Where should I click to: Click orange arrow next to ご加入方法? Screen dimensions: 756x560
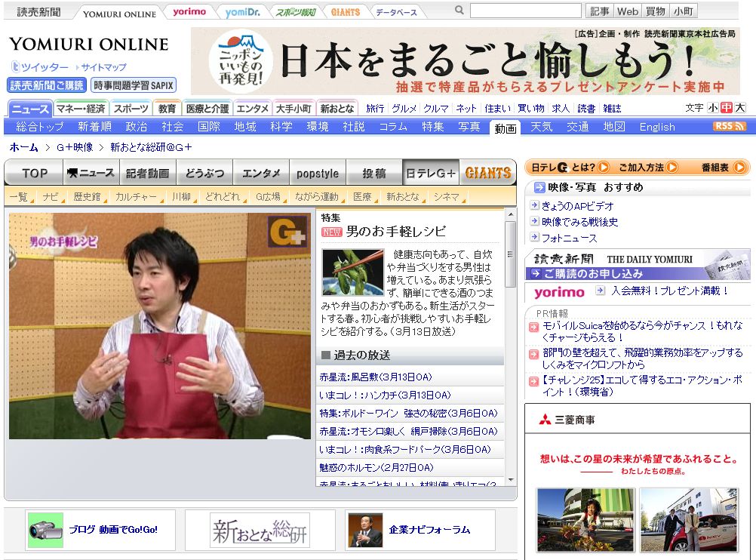671,168
